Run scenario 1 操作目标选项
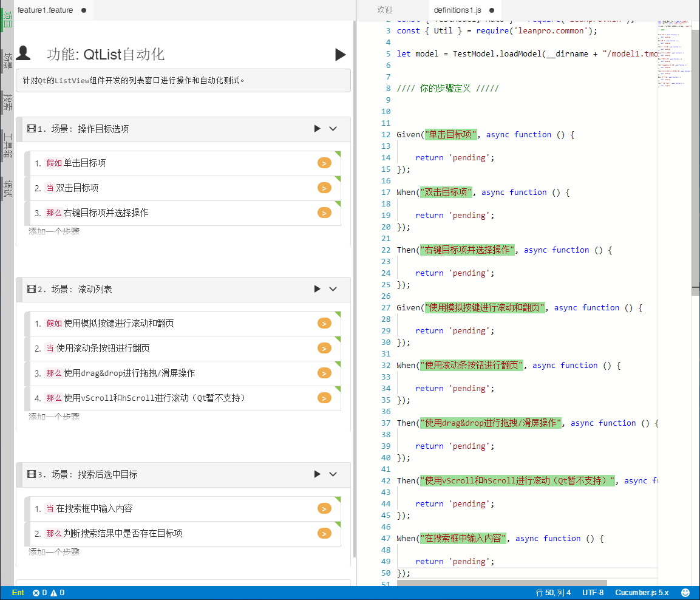 (317, 129)
